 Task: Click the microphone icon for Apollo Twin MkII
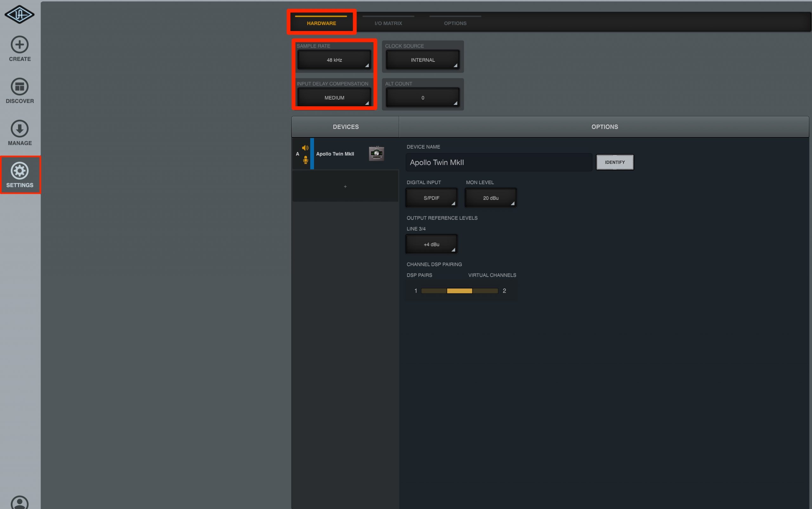tap(305, 160)
